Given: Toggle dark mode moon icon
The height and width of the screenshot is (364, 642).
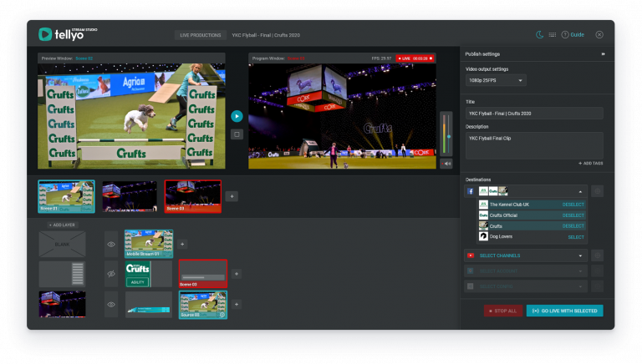Looking at the screenshot, I should 540,35.
